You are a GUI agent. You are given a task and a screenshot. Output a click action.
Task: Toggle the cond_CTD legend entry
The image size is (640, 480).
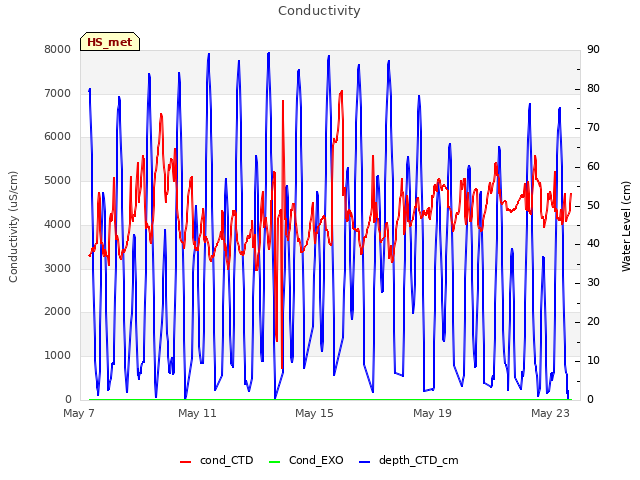217,460
